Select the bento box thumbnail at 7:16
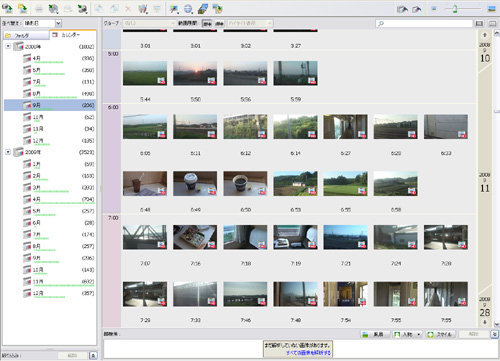The width and height of the screenshot is (500, 361). point(195,237)
